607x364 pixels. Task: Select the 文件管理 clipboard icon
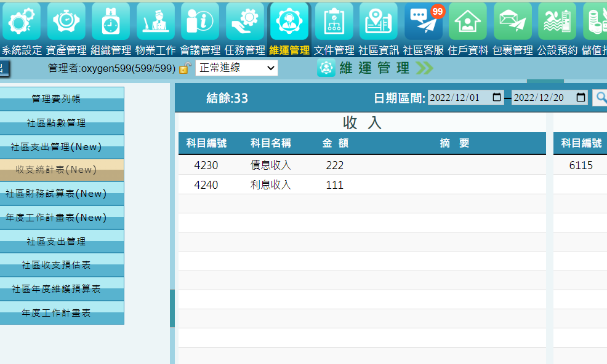point(334,22)
